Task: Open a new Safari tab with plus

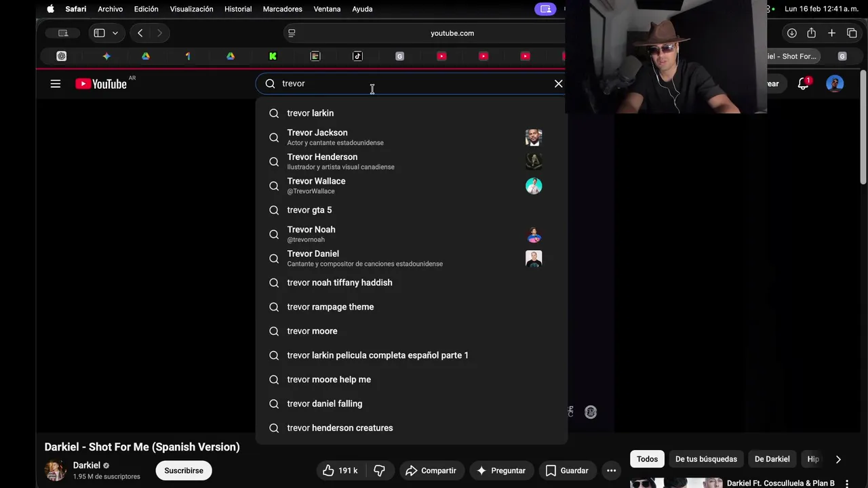Action: click(831, 33)
